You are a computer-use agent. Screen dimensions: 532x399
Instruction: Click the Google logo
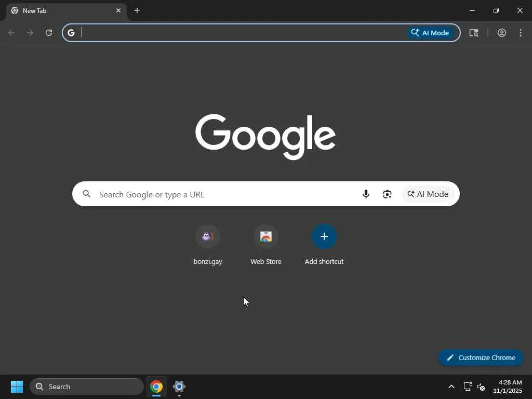pos(265,137)
